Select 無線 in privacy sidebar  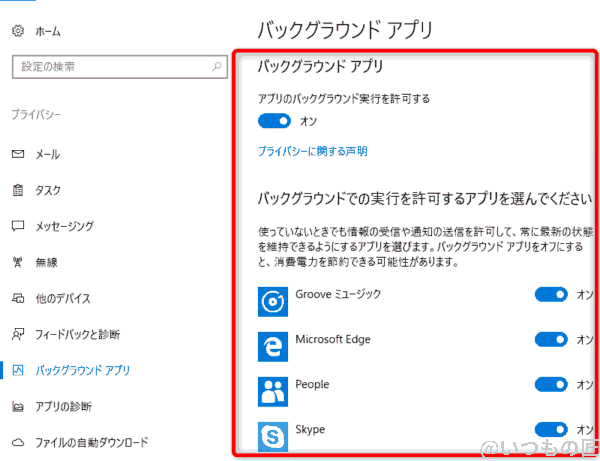46,262
